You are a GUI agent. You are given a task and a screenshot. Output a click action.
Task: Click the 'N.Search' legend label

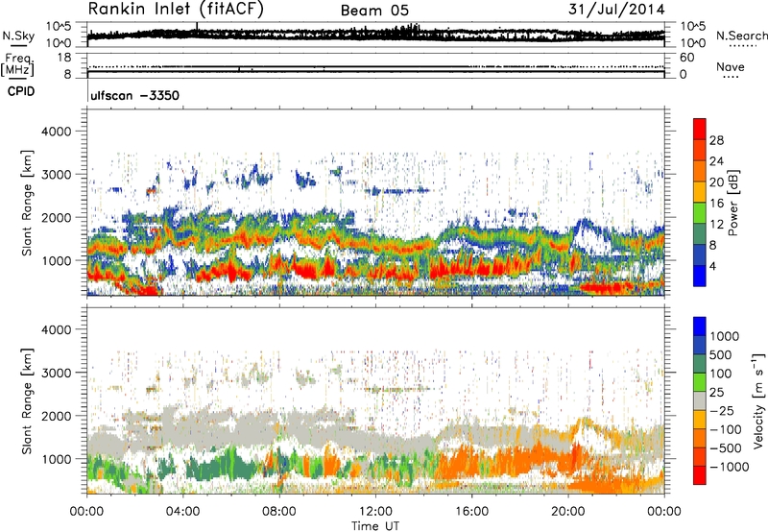point(741,36)
